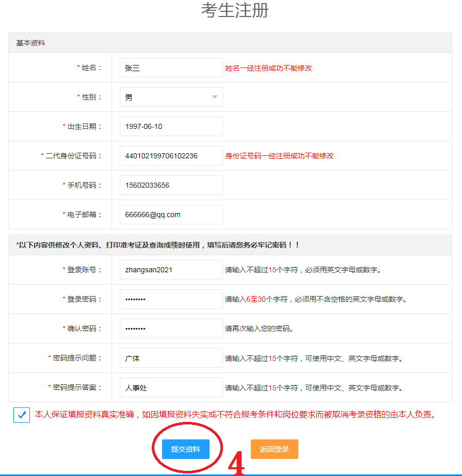Select the 出生日期 birth date field

click(x=170, y=126)
